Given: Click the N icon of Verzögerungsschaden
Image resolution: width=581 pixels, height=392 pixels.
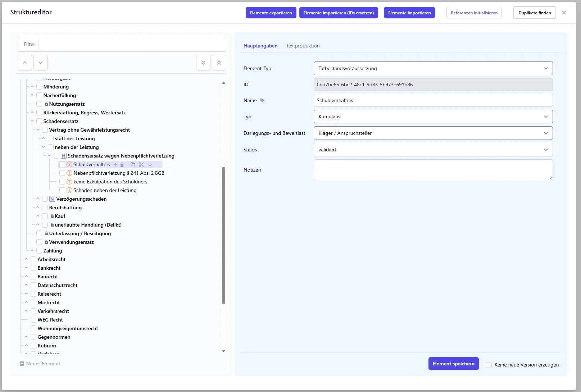Looking at the screenshot, I should (52, 199).
